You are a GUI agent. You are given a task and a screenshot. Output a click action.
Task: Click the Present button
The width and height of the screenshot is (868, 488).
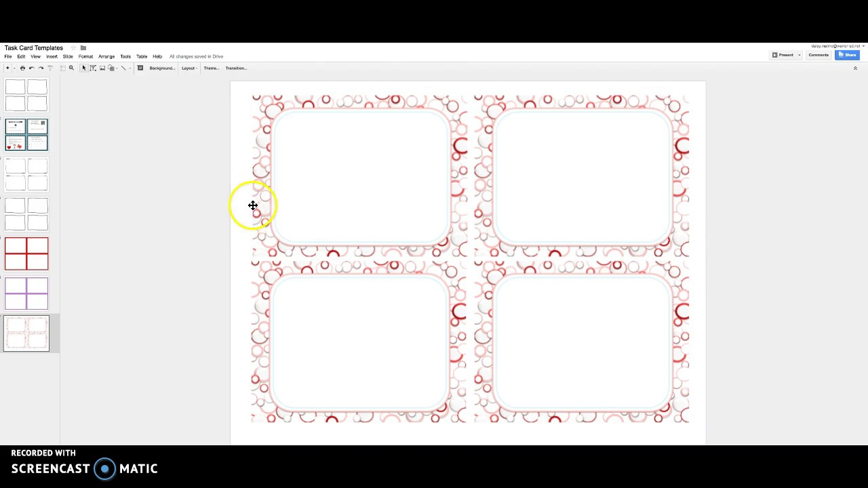(x=783, y=55)
